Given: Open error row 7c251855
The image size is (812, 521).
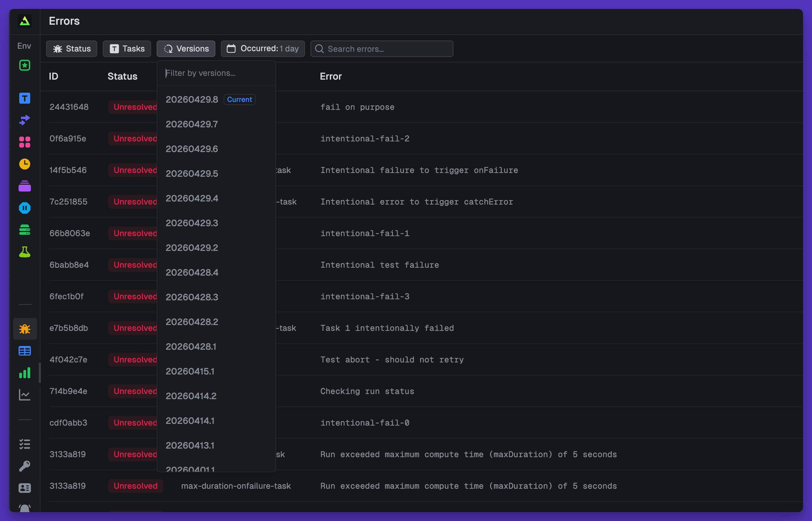Looking at the screenshot, I should [x=422, y=202].
